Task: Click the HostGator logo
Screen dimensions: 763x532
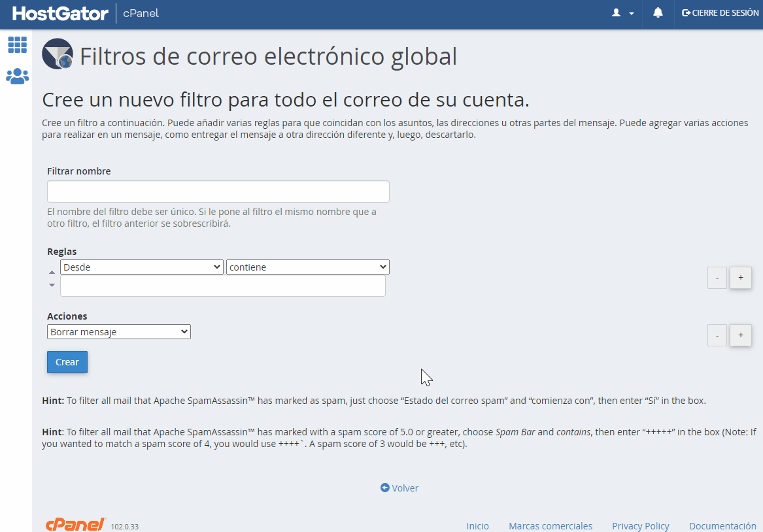Action: [60, 13]
